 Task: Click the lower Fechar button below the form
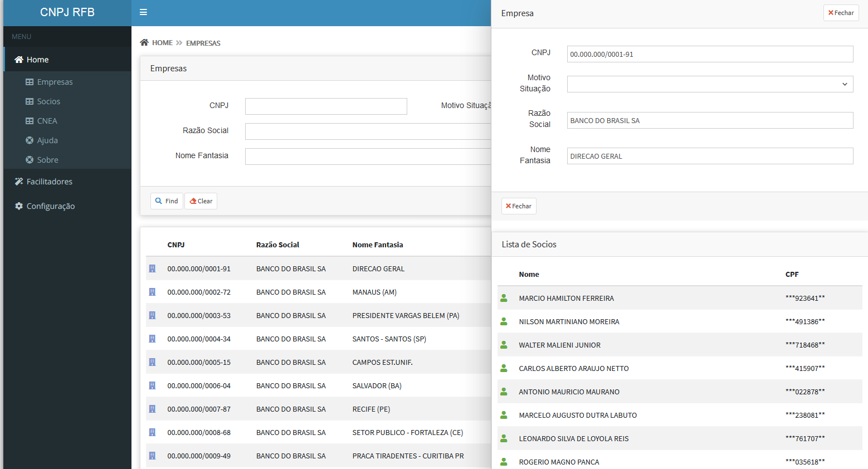click(519, 206)
